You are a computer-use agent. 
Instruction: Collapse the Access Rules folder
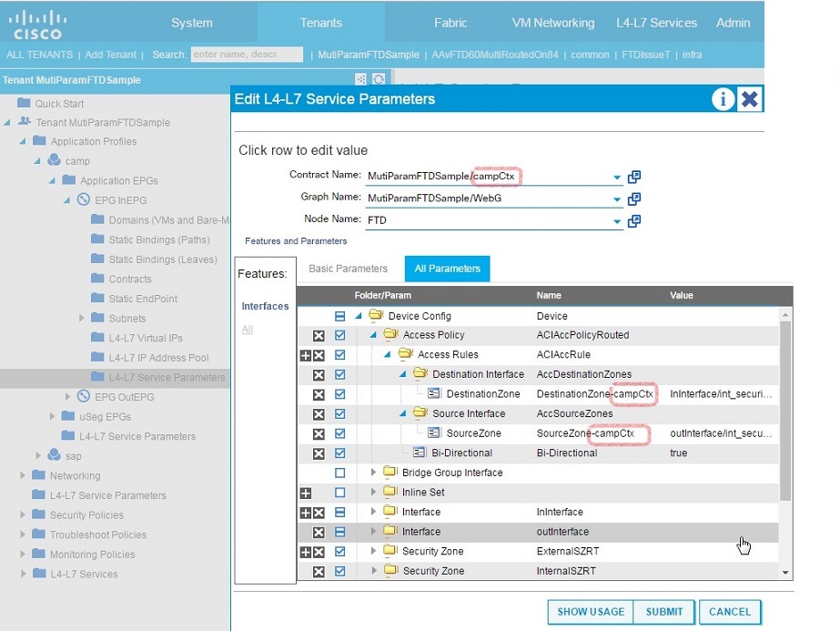coord(388,355)
